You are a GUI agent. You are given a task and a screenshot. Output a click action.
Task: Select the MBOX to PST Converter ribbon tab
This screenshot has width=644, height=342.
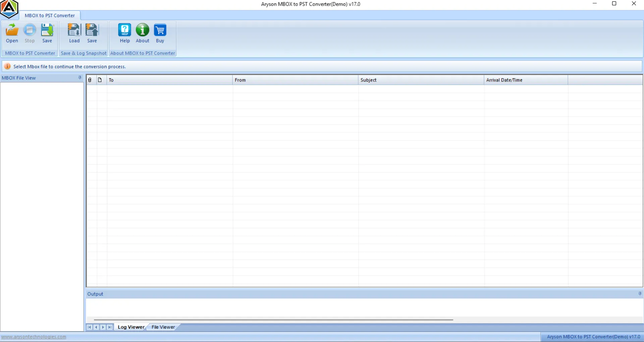coord(50,15)
